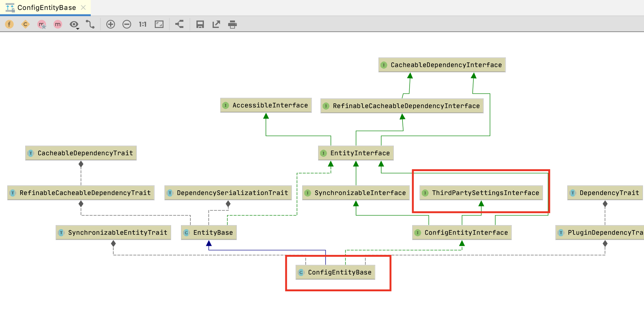The width and height of the screenshot is (644, 313).
Task: Click UML diagram icon in ConfigEntityBase tab
Action: [x=10, y=7]
